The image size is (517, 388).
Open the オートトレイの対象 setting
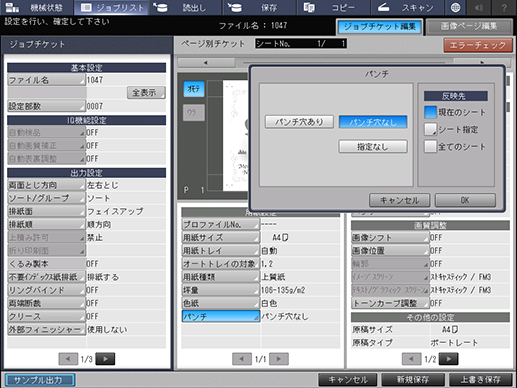pos(220,264)
